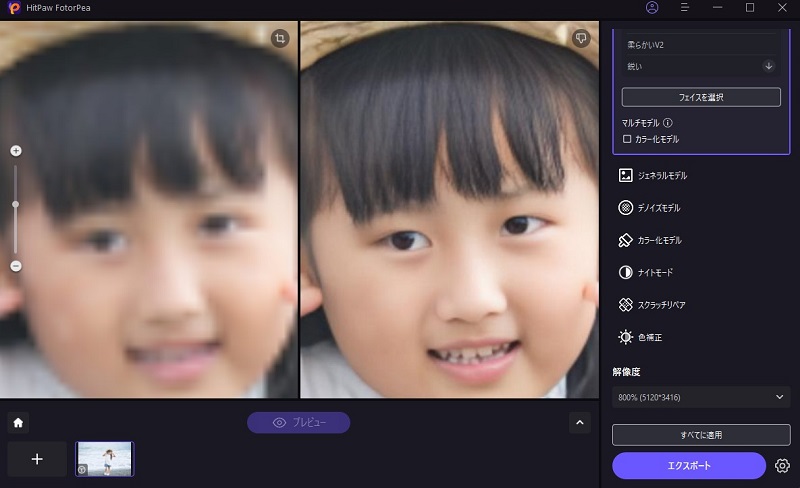
Task: Click the フェイスを選択 button
Action: [x=701, y=97]
